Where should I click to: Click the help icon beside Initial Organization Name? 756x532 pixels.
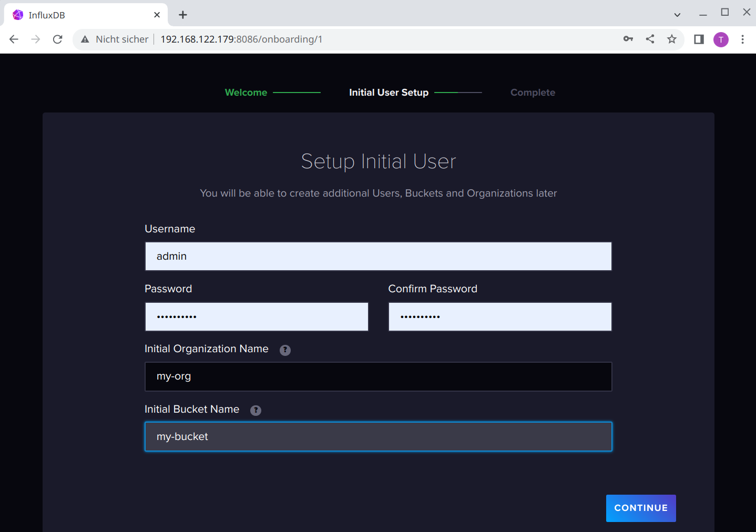coord(285,350)
